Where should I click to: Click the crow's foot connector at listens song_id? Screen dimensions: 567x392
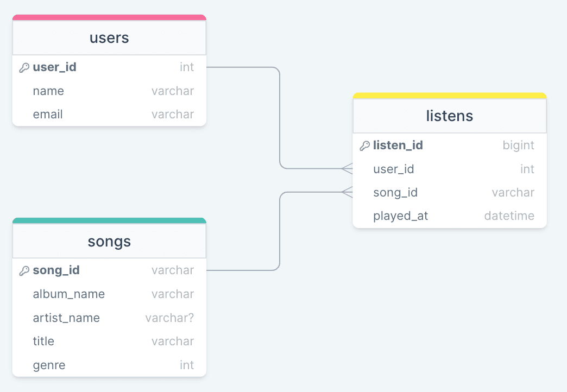click(x=347, y=192)
